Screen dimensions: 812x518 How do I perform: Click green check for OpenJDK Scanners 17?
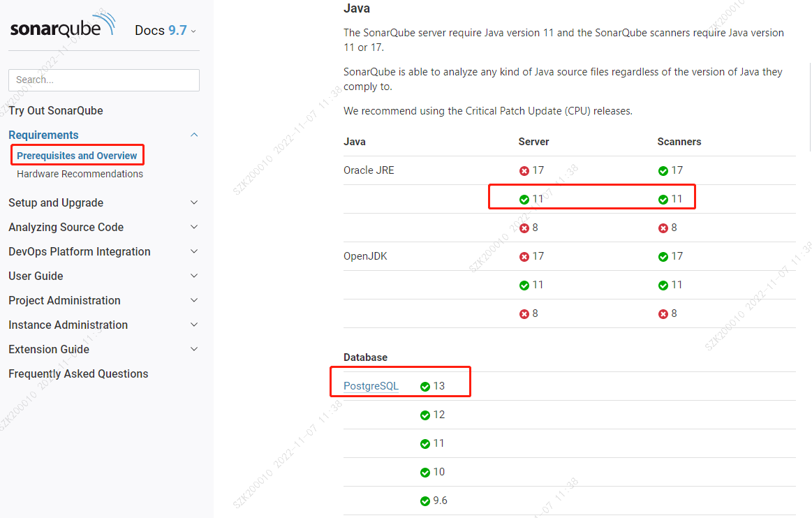pyautogui.click(x=663, y=257)
